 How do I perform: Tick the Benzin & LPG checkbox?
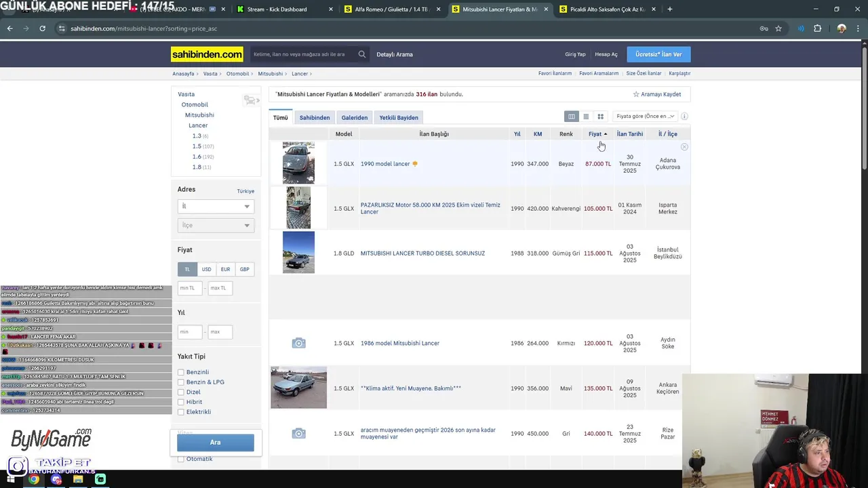pos(181,382)
